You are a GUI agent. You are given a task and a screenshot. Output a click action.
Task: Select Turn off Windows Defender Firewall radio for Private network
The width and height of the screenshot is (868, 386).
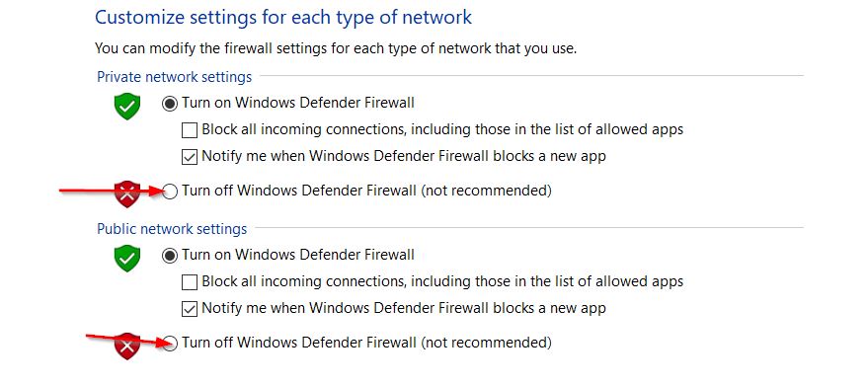[x=170, y=192]
